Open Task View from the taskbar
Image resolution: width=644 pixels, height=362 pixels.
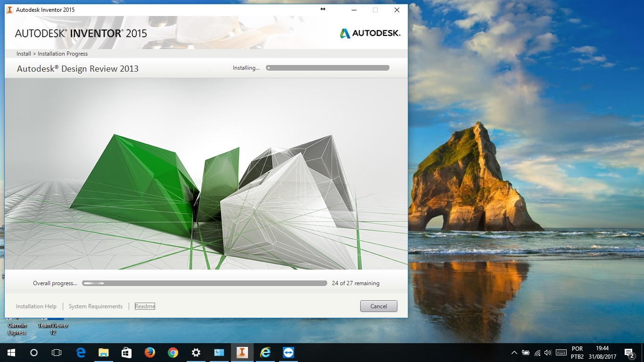(x=57, y=352)
